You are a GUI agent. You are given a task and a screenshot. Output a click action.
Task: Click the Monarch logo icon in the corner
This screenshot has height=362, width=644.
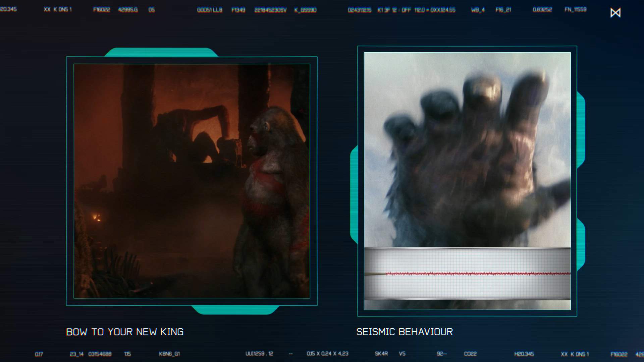(x=615, y=13)
